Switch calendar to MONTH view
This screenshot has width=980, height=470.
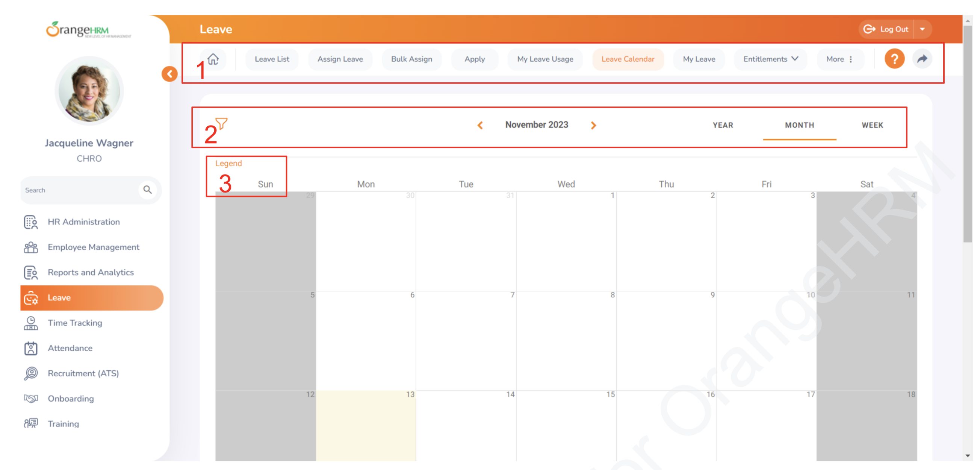tap(799, 125)
